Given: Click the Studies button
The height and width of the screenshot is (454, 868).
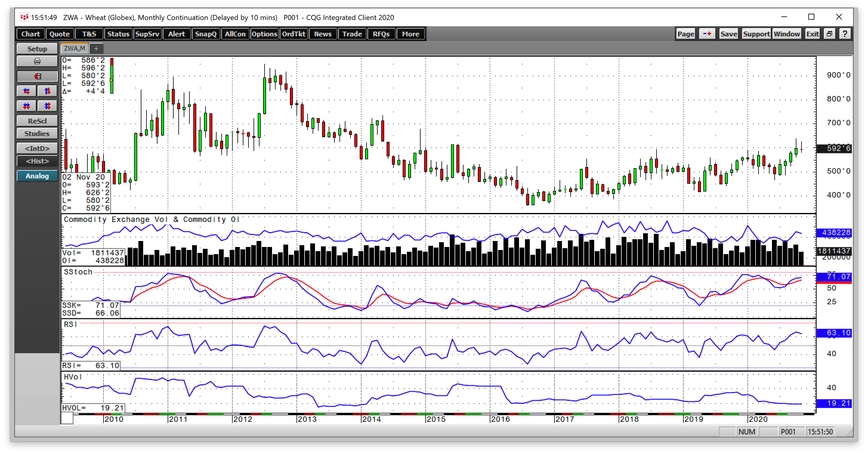Looking at the screenshot, I should click(x=37, y=133).
